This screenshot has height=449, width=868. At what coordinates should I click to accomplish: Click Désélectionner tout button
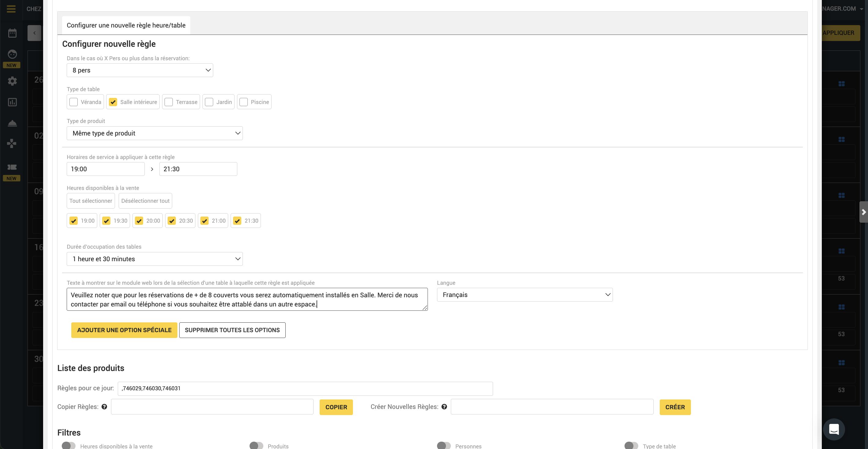[145, 201]
